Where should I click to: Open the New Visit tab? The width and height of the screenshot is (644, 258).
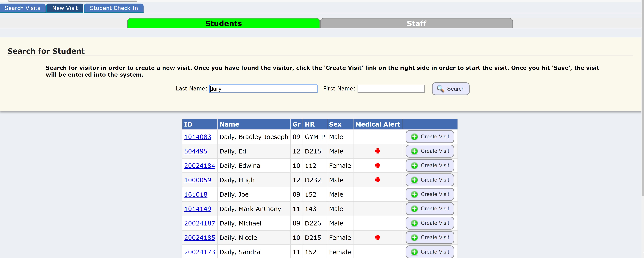pos(65,8)
